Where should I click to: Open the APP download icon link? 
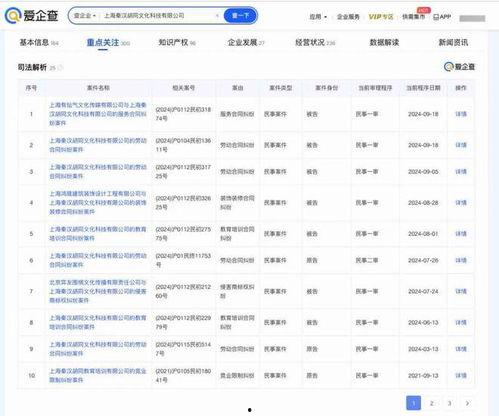point(442,16)
